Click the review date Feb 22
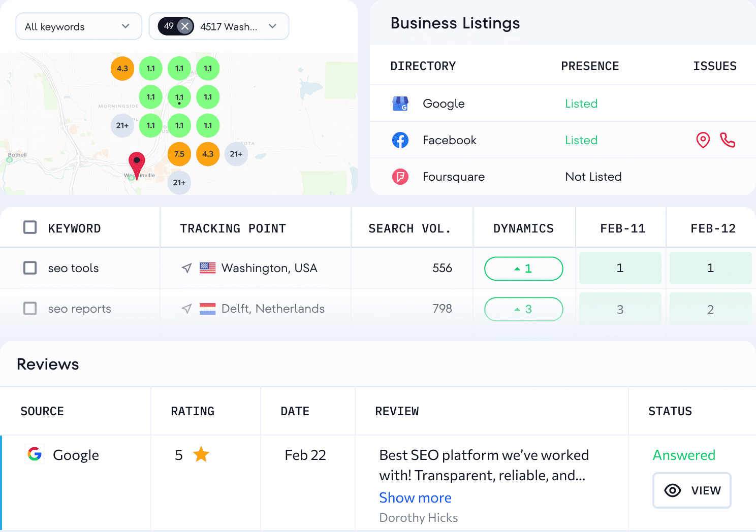 pyautogui.click(x=305, y=455)
